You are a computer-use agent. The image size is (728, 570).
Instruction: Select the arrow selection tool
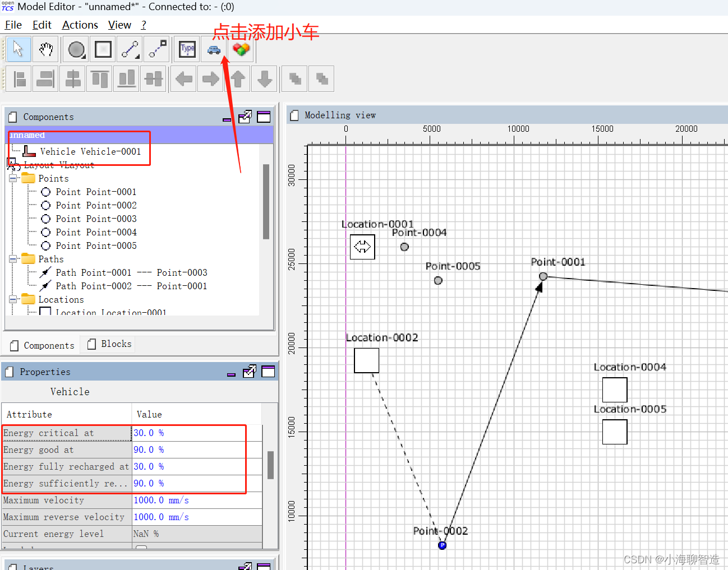point(19,49)
